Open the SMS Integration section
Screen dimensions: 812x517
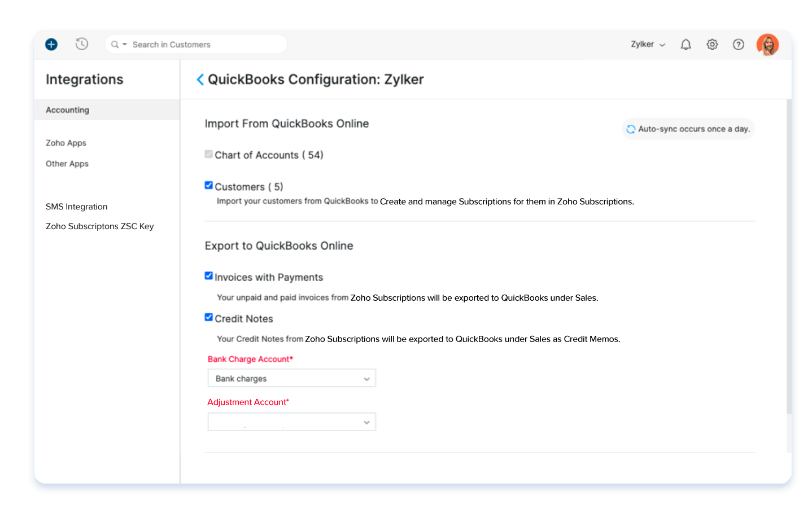coord(76,207)
